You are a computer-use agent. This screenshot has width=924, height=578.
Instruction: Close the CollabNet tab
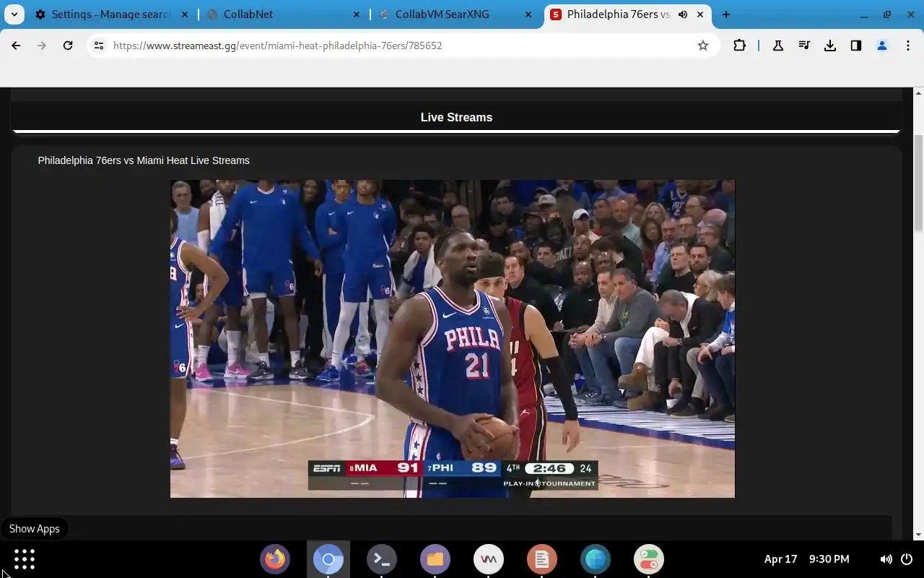pyautogui.click(x=357, y=14)
